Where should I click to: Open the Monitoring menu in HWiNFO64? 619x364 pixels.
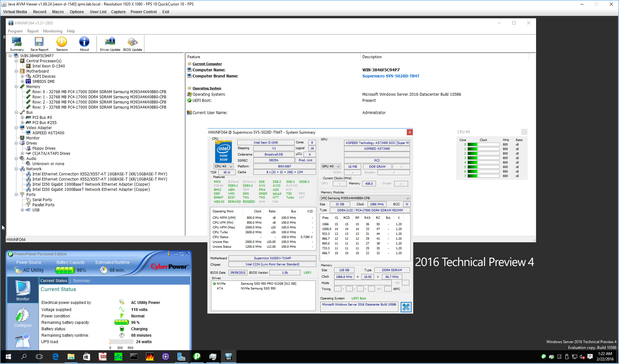tap(53, 31)
